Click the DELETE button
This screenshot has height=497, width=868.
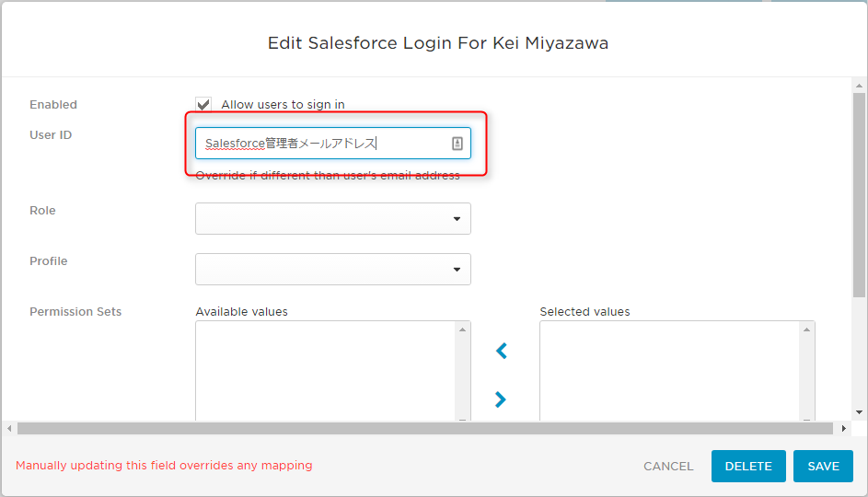[x=748, y=466]
